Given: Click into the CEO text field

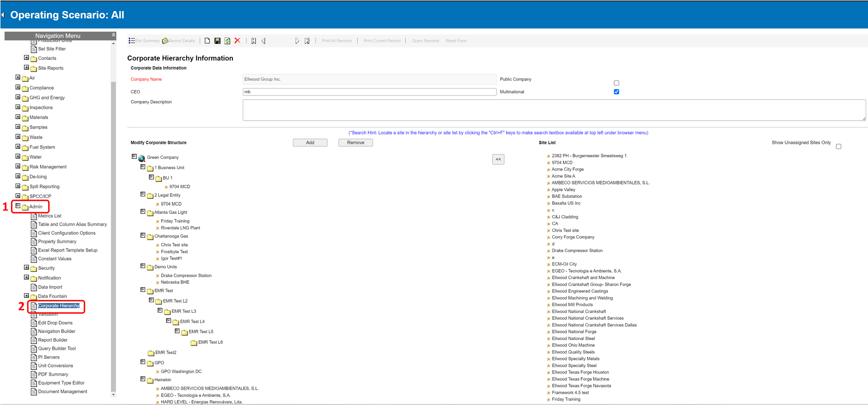Looking at the screenshot, I should tap(369, 92).
